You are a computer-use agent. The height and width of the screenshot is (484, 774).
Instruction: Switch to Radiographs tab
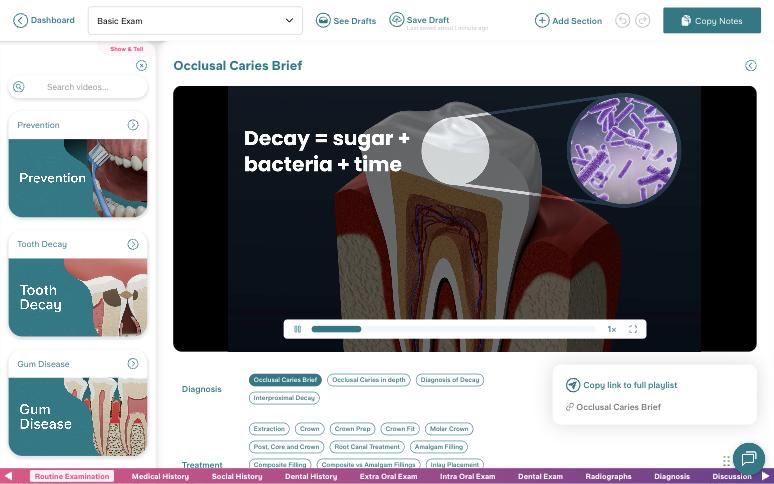[x=608, y=476]
